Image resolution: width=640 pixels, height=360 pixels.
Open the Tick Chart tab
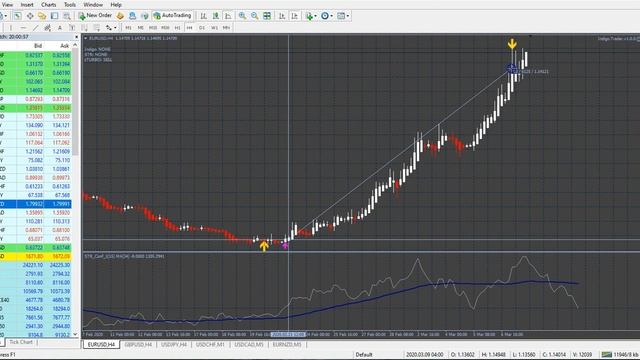pyautogui.click(x=21, y=342)
